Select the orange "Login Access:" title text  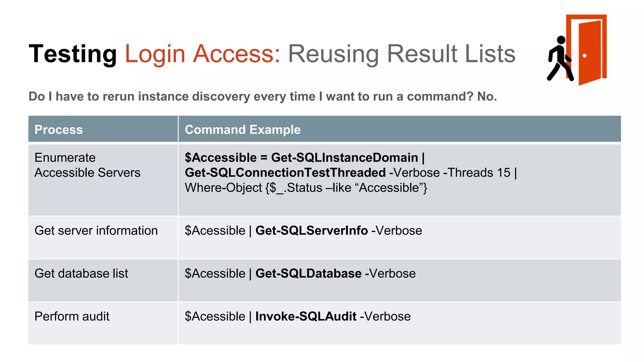click(x=202, y=54)
